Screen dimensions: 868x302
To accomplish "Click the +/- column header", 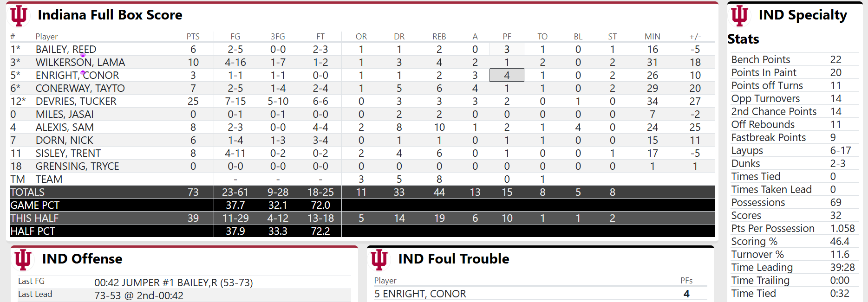I will pyautogui.click(x=695, y=37).
